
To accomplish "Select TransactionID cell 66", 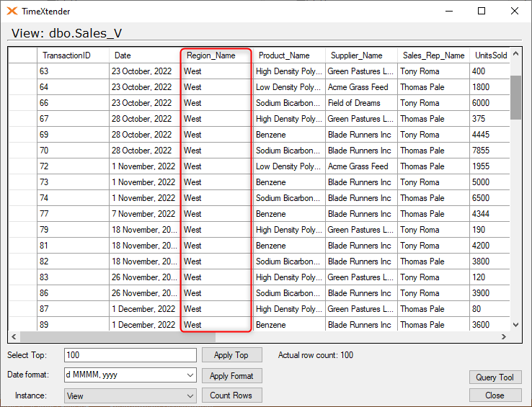I will (x=73, y=103).
